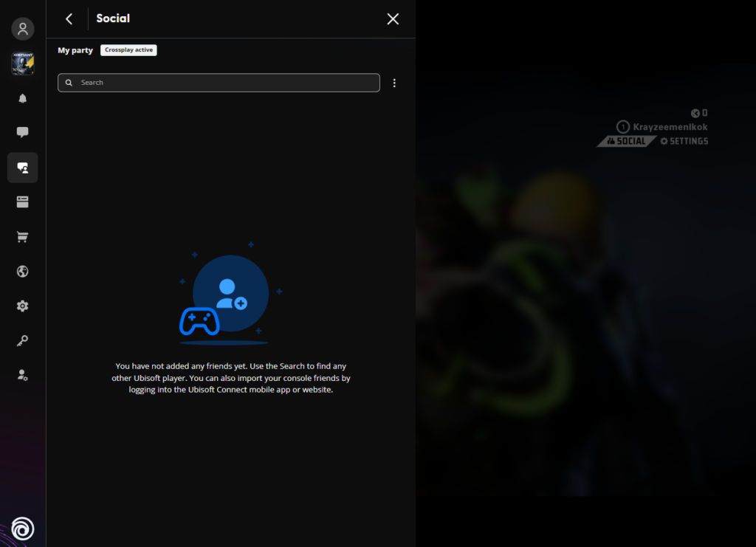Open the three-dot more options menu
756x547 pixels.
pyautogui.click(x=394, y=83)
